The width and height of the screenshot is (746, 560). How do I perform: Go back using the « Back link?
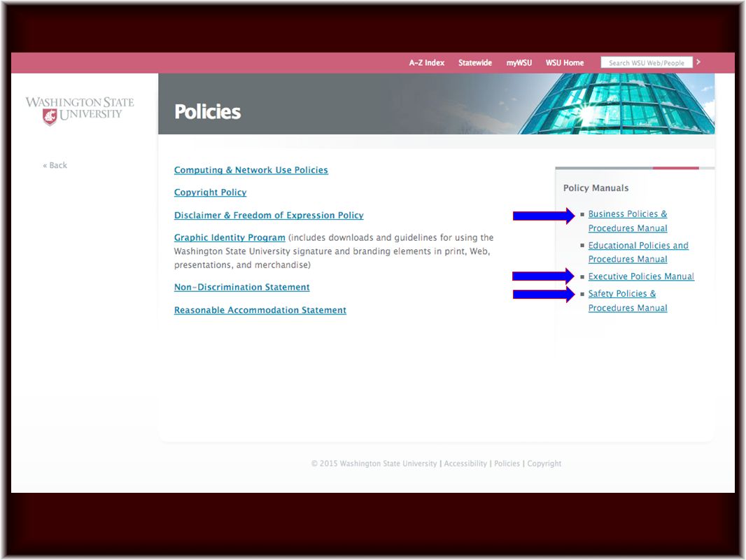55,165
